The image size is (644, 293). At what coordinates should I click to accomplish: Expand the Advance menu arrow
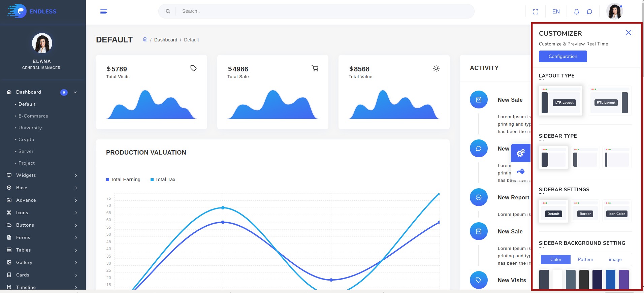pos(76,200)
